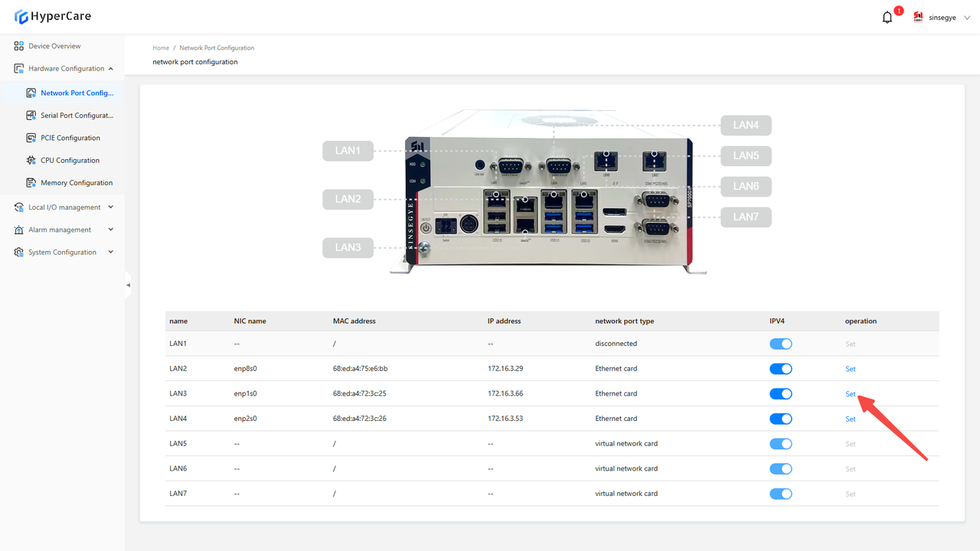Screen dimensions: 980x551
Task: Collapse the Hardware Configuration menu
Action: 110,69
